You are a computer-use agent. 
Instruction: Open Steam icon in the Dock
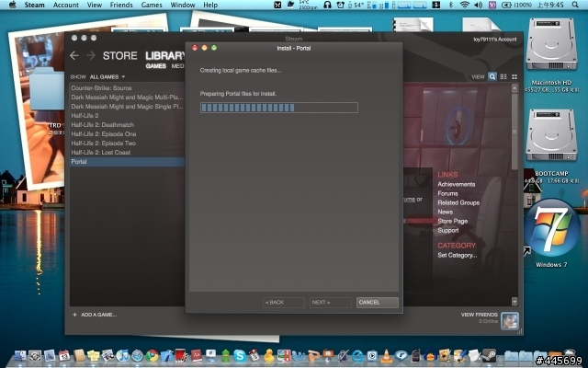click(489, 355)
